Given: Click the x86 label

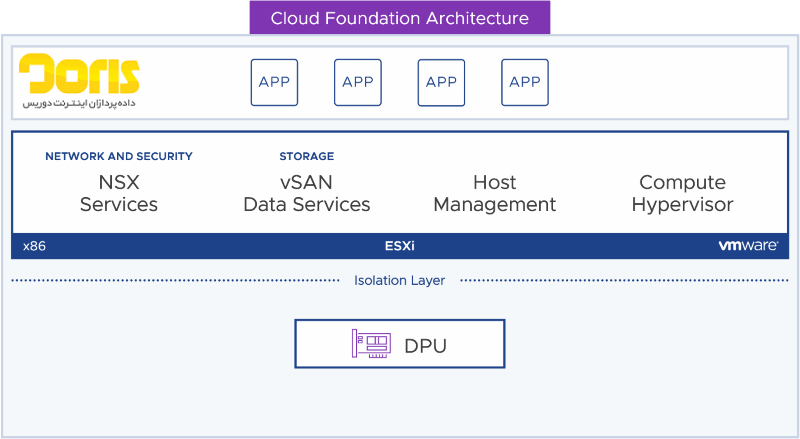Looking at the screenshot, I should pyautogui.click(x=34, y=246).
